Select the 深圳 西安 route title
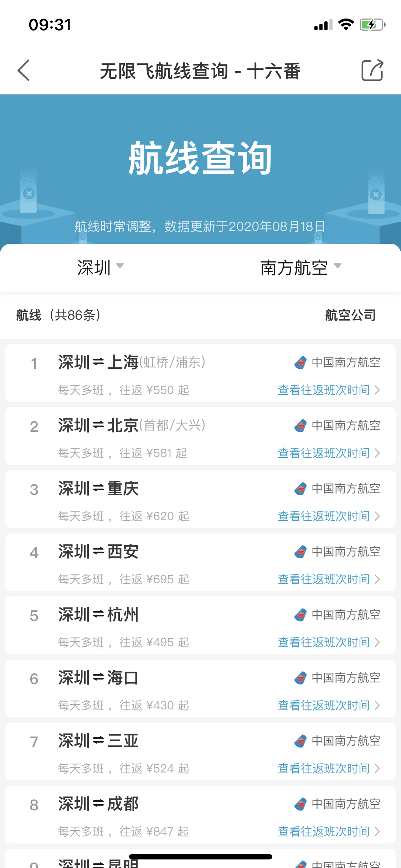401x868 pixels. (98, 552)
